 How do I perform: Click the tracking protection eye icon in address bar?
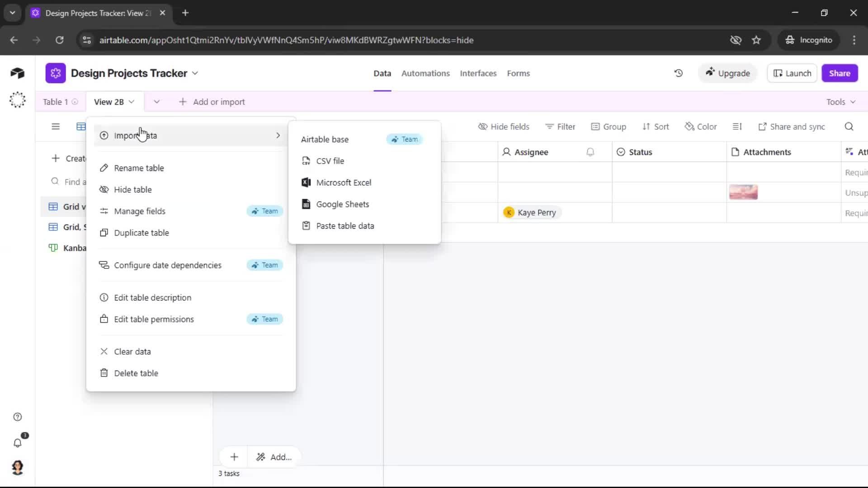[x=736, y=40]
